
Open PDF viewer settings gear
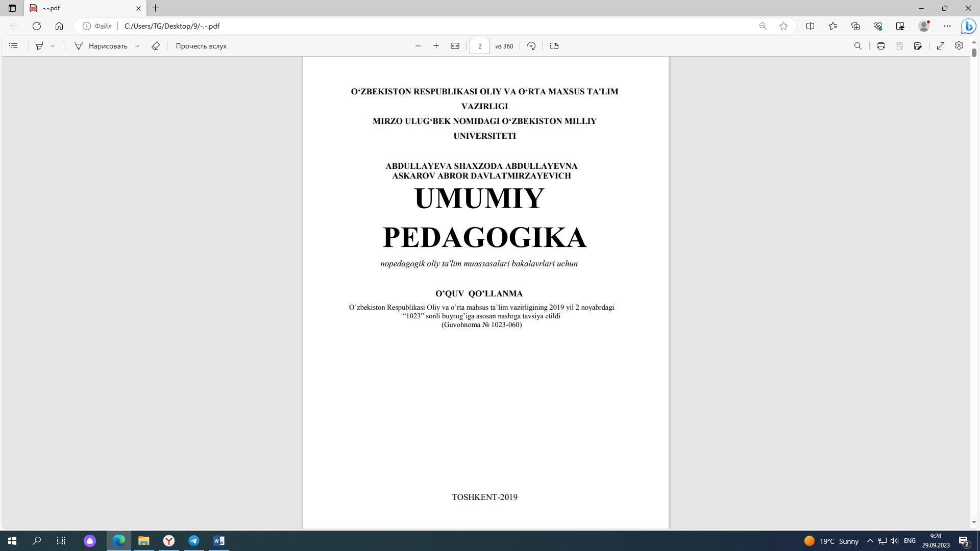point(959,46)
